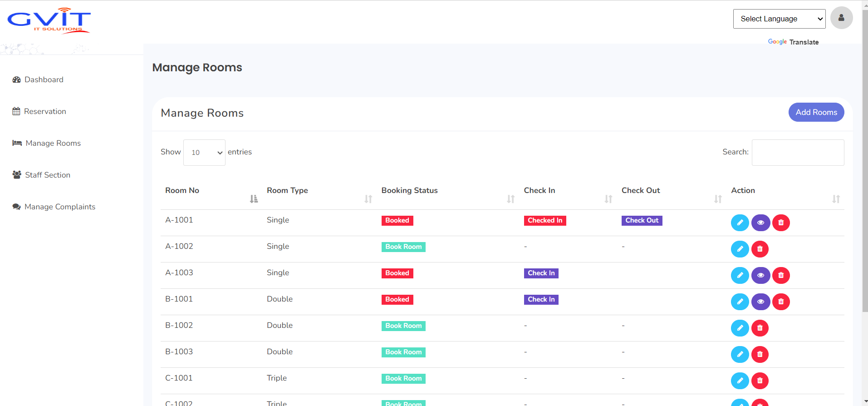This screenshot has height=406, width=868.
Task: Delete room B-1001 with the red trash icon
Action: 780,302
